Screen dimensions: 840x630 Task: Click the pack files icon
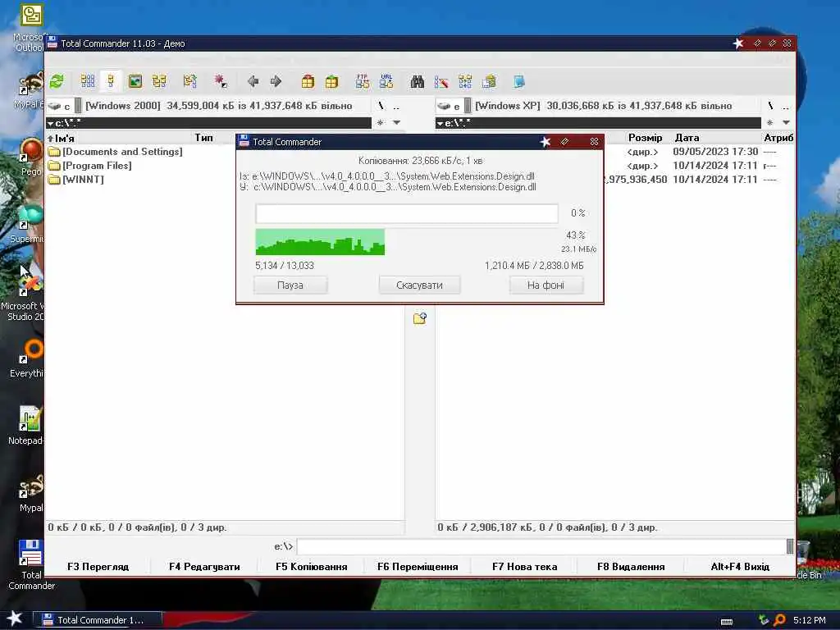coord(308,81)
